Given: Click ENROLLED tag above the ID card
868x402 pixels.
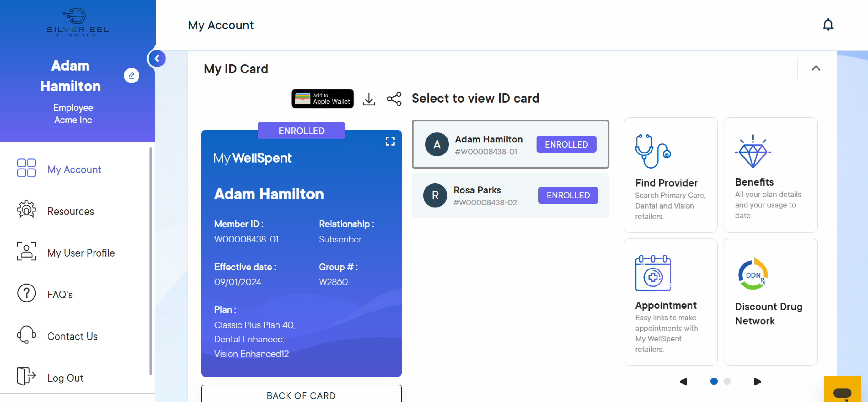Looking at the screenshot, I should point(301,131).
